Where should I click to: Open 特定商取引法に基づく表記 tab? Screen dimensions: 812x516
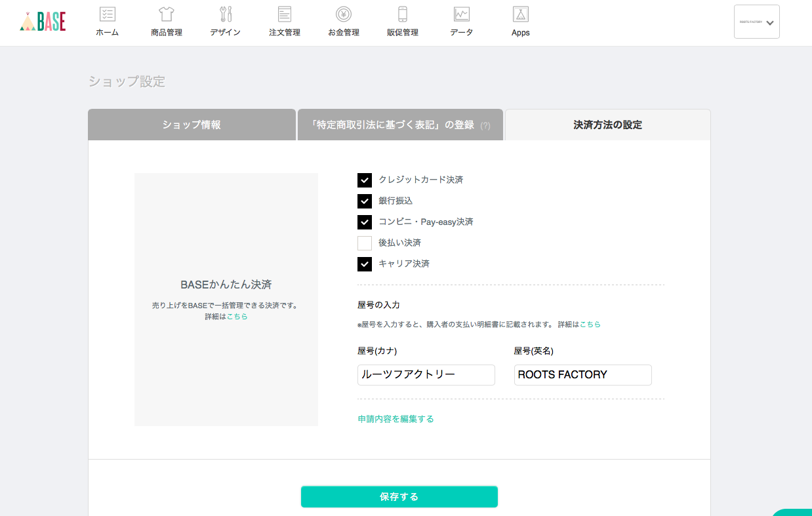[x=399, y=125]
